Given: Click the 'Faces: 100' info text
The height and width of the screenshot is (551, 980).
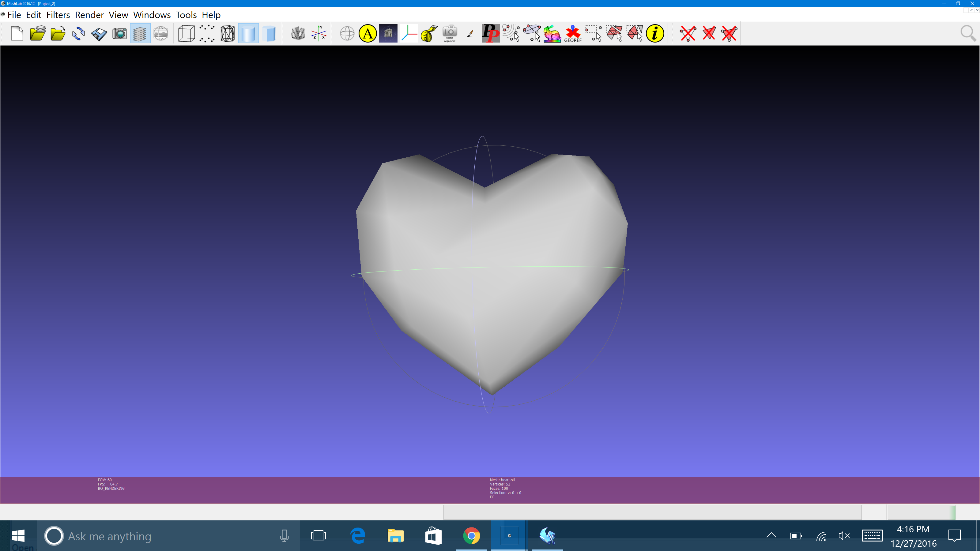Looking at the screenshot, I should (499, 489).
